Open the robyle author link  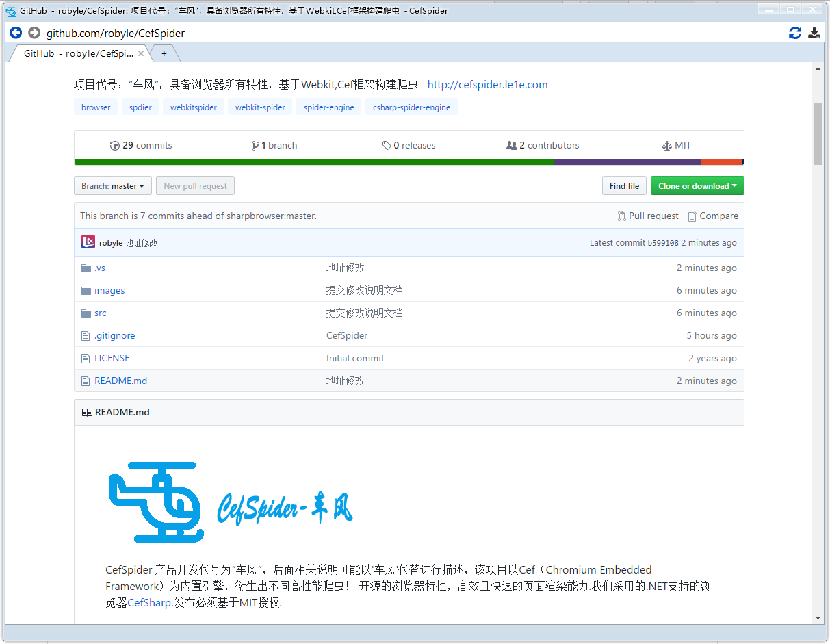[111, 243]
